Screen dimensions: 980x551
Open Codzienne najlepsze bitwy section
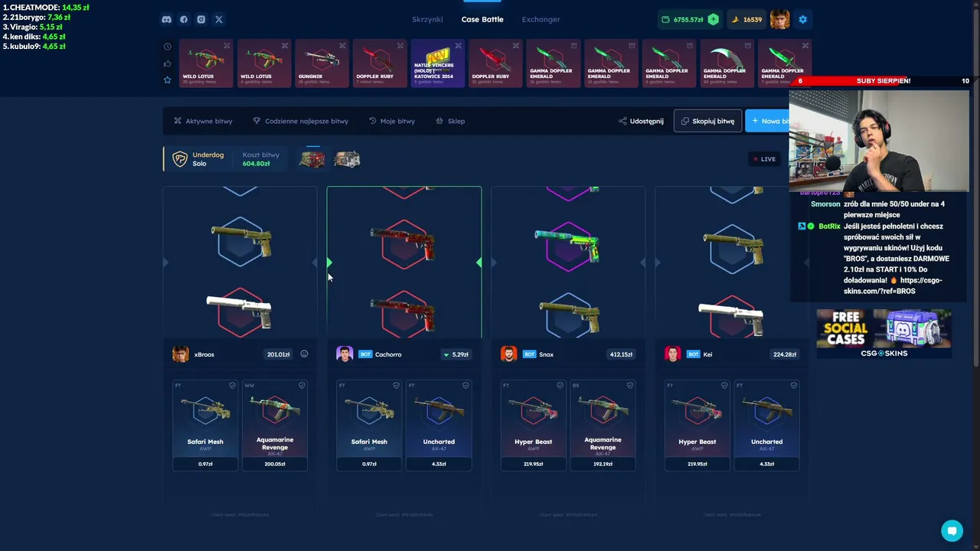click(x=300, y=121)
